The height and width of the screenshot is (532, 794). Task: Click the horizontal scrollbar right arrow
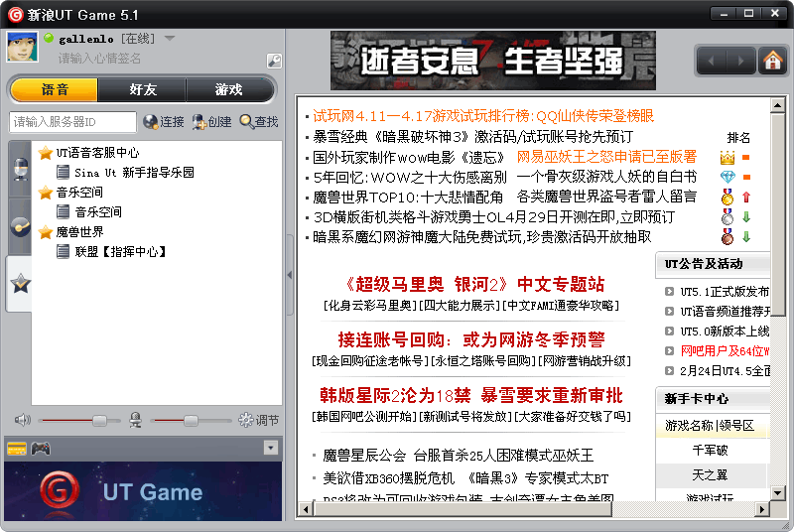[761, 509]
